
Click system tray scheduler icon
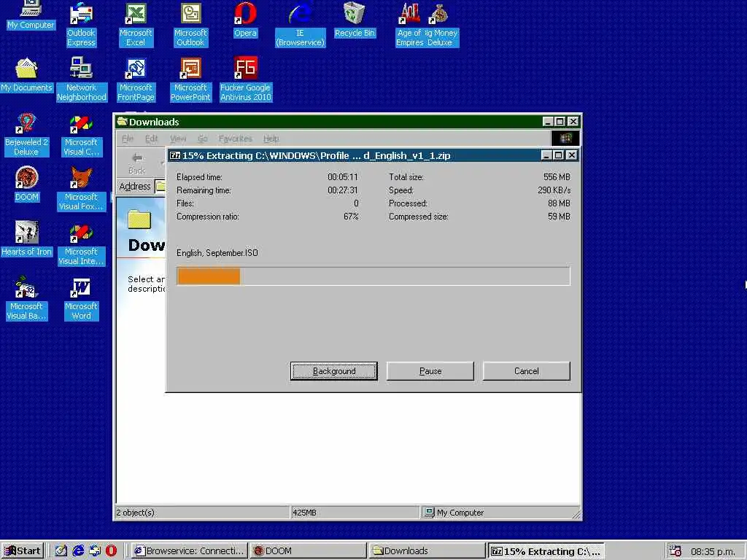click(x=675, y=551)
